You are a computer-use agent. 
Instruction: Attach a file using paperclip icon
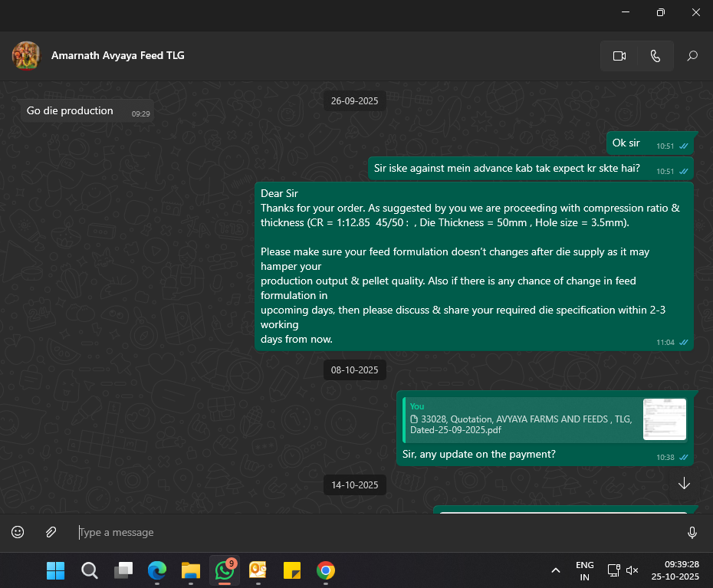point(51,532)
